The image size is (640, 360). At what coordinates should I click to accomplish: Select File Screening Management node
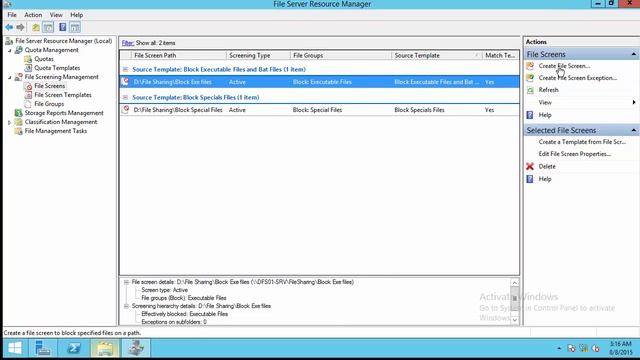point(62,77)
